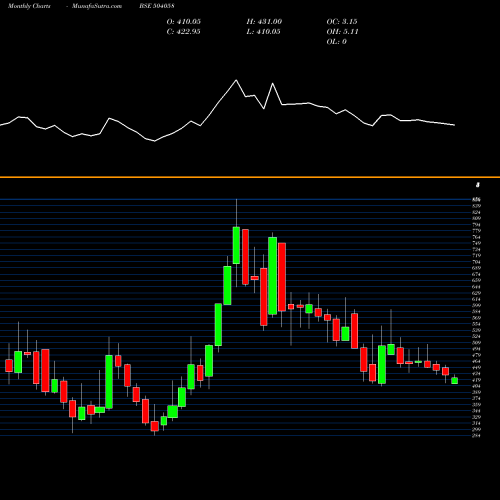Click the 419 price axis label
The height and width of the screenshot is (500, 500).
point(477,380)
